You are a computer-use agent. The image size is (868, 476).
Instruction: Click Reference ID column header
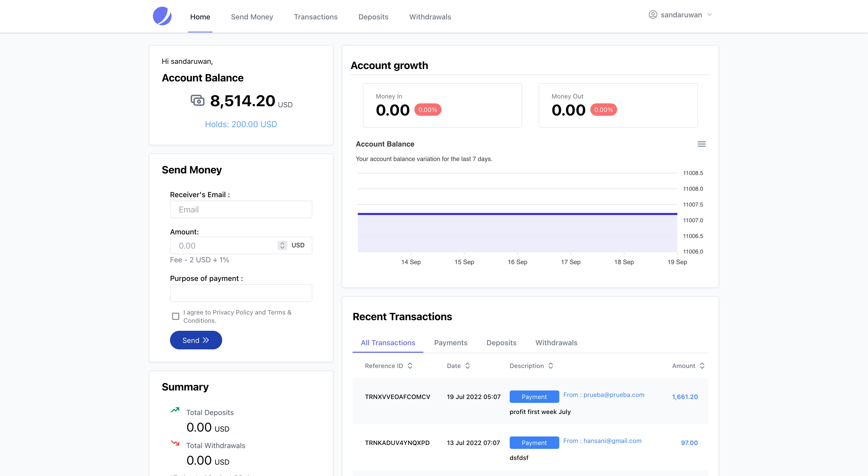pos(384,366)
